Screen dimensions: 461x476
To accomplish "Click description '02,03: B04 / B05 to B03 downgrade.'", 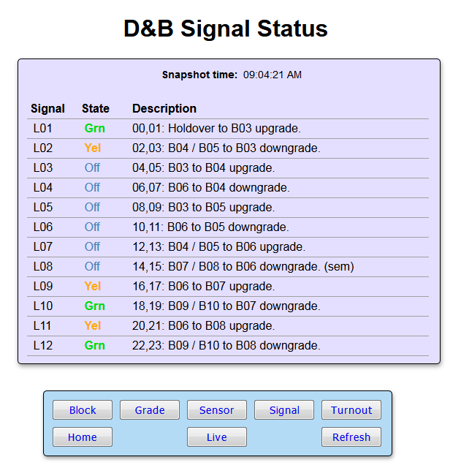I will (226, 148).
